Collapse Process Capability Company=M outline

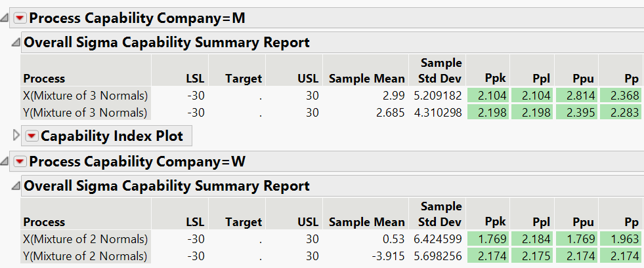click(5, 18)
